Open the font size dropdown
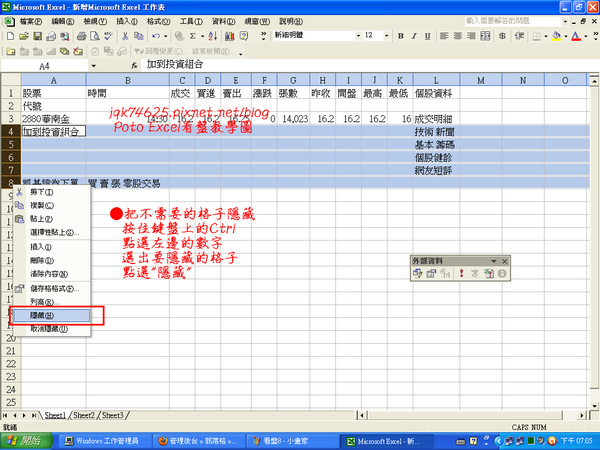The image size is (600, 450). (386, 36)
